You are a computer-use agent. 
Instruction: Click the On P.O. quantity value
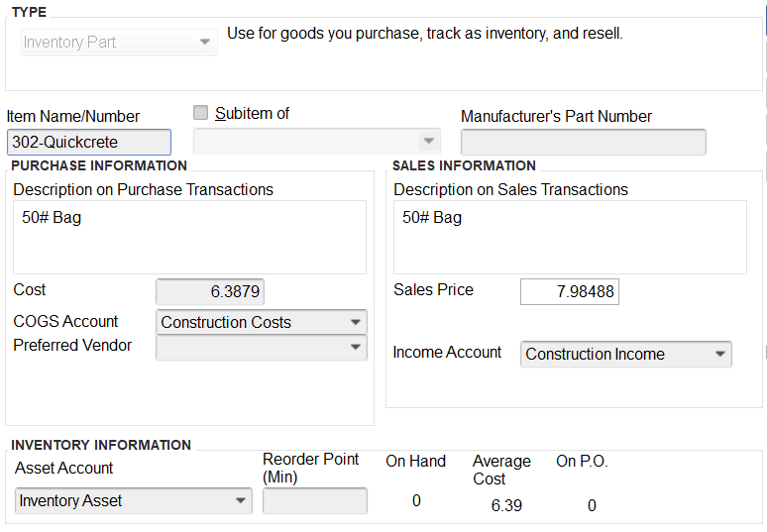(x=592, y=505)
